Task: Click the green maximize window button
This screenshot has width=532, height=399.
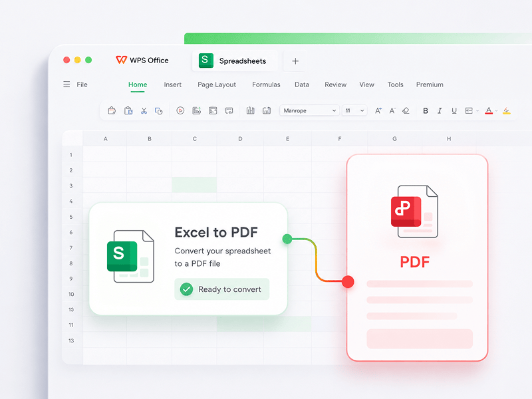Action: coord(88,60)
